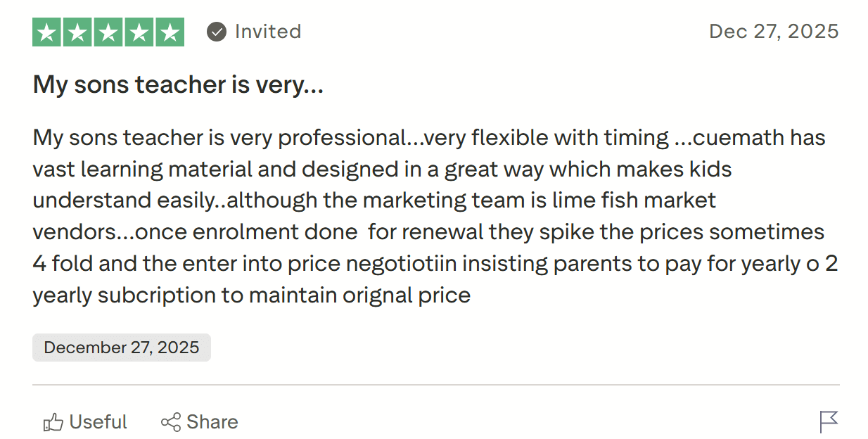Click the Invited label
The height and width of the screenshot is (439, 868).
point(269,31)
